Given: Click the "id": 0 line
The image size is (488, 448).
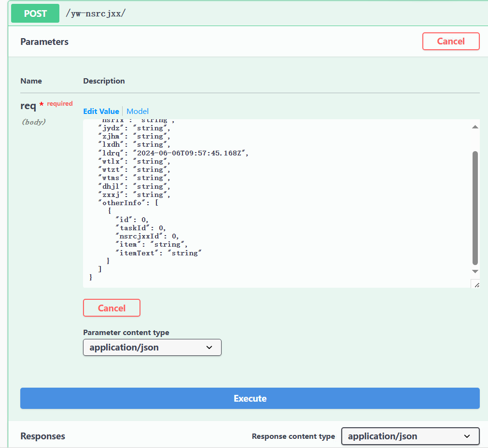Looking at the screenshot, I should [132, 220].
